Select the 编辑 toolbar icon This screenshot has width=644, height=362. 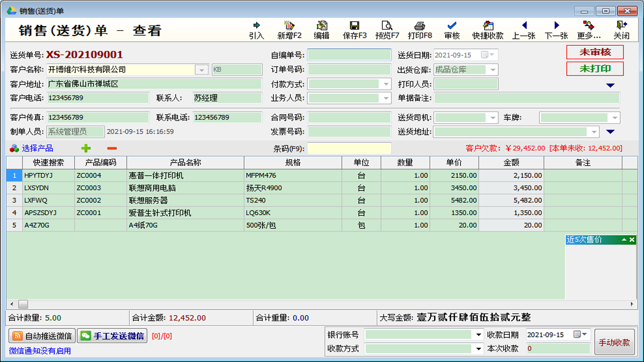tap(321, 29)
